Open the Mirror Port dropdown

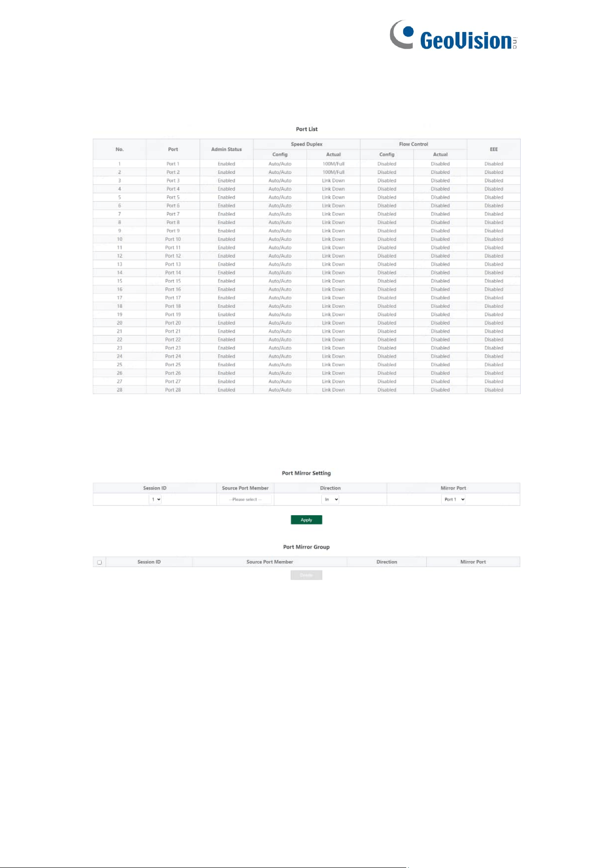[x=453, y=499]
